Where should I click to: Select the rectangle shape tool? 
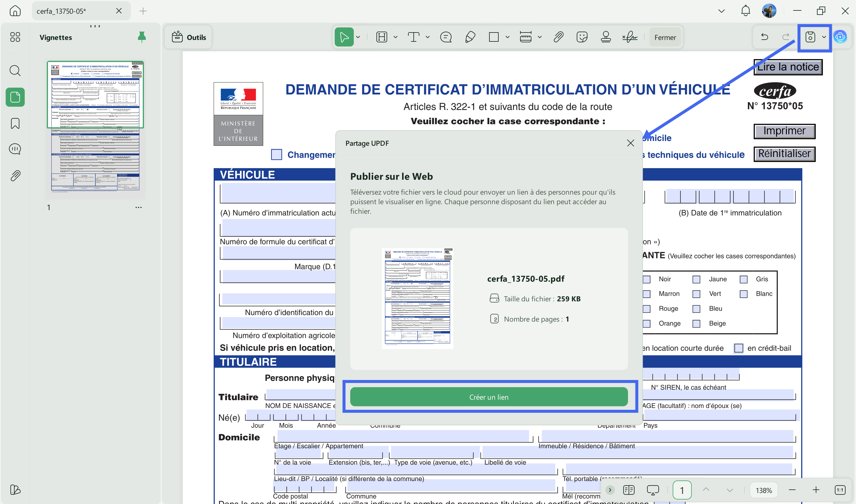pos(494,37)
